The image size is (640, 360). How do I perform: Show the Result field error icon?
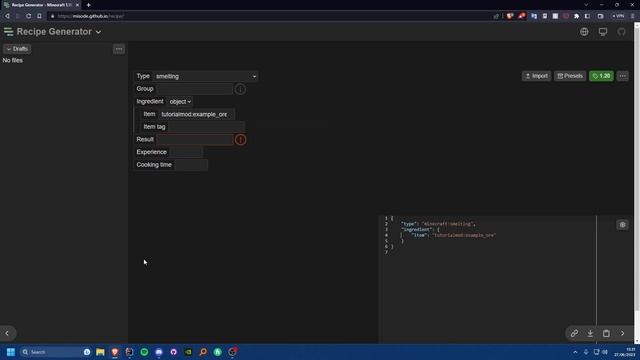click(x=240, y=140)
